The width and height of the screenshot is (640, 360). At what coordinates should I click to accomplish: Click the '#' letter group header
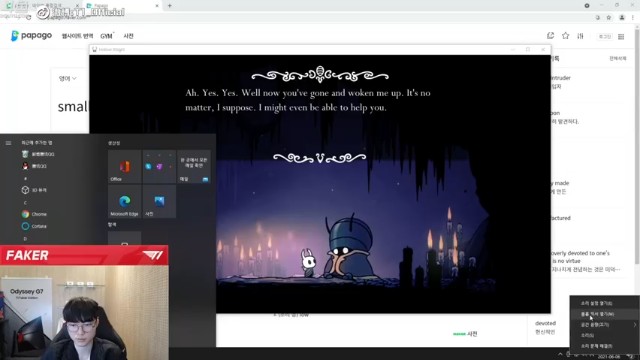point(25,178)
